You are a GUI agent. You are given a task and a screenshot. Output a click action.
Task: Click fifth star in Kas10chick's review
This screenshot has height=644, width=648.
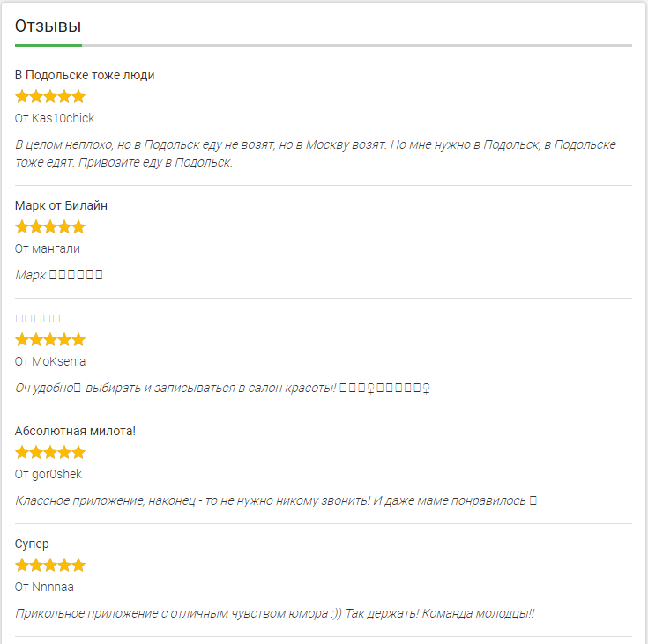(x=78, y=96)
